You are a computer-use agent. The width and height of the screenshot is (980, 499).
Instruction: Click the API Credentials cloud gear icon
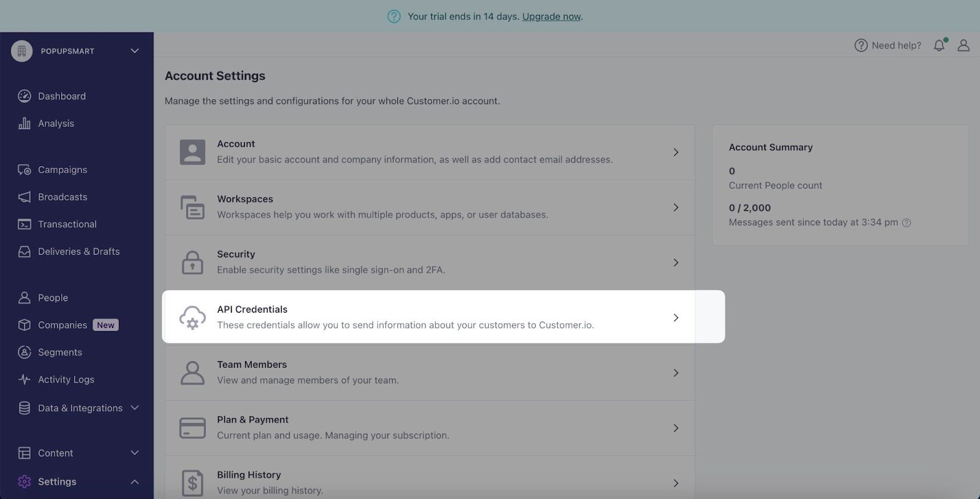[192, 318]
